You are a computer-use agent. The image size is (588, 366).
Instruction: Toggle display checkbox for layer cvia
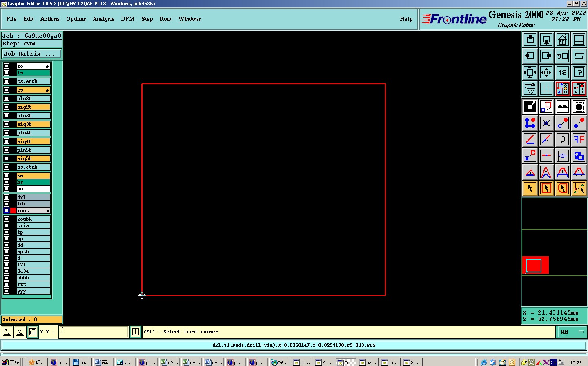(x=7, y=225)
